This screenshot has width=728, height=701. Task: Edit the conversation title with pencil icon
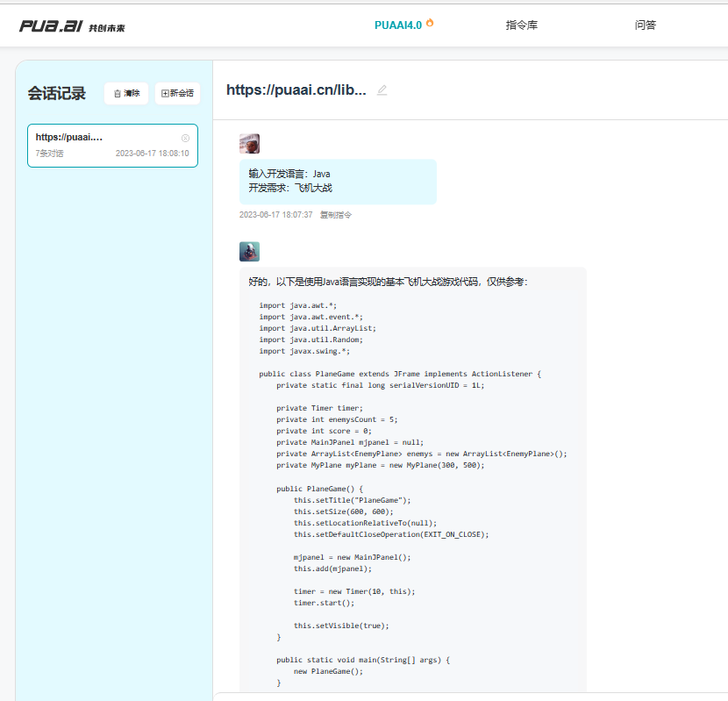[382, 89]
